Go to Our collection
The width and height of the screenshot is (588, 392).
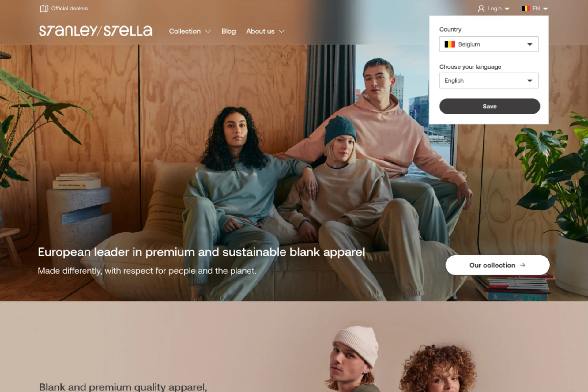tap(497, 265)
